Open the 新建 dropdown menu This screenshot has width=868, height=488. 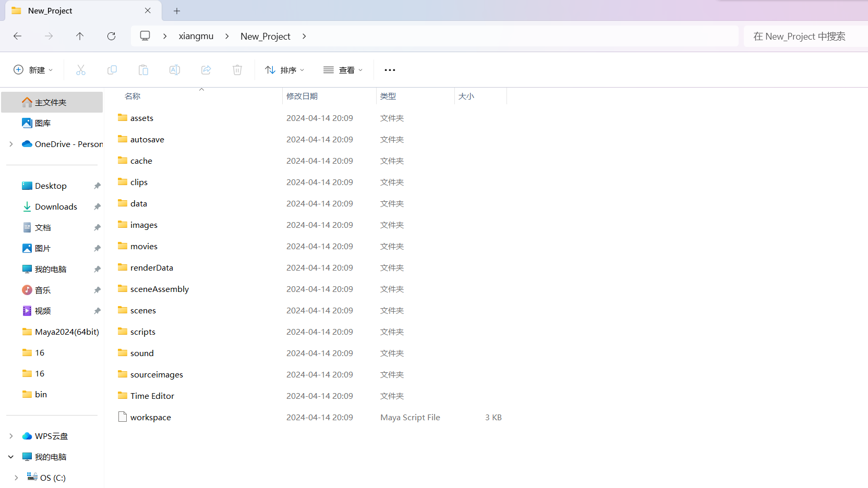[x=33, y=70]
